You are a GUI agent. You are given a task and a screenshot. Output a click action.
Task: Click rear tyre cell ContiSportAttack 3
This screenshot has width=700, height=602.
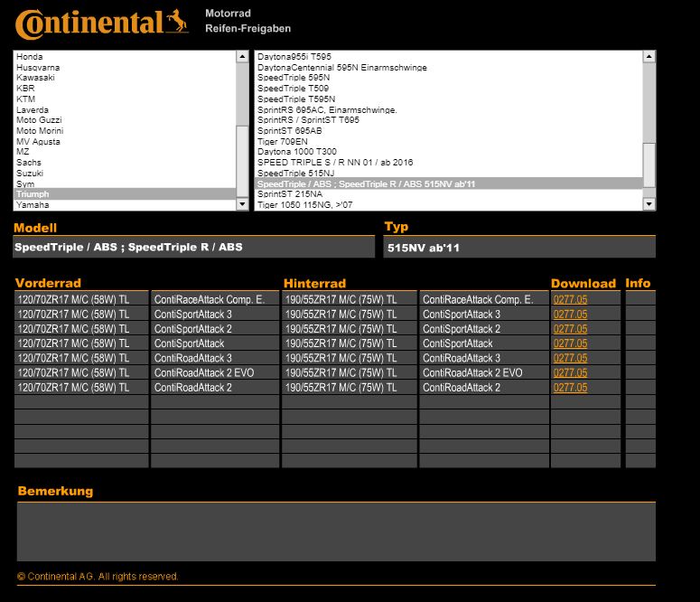(x=484, y=315)
